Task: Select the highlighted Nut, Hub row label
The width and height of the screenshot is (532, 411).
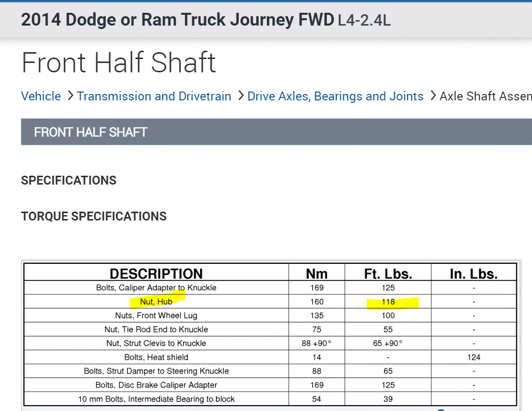Action: [x=156, y=301]
